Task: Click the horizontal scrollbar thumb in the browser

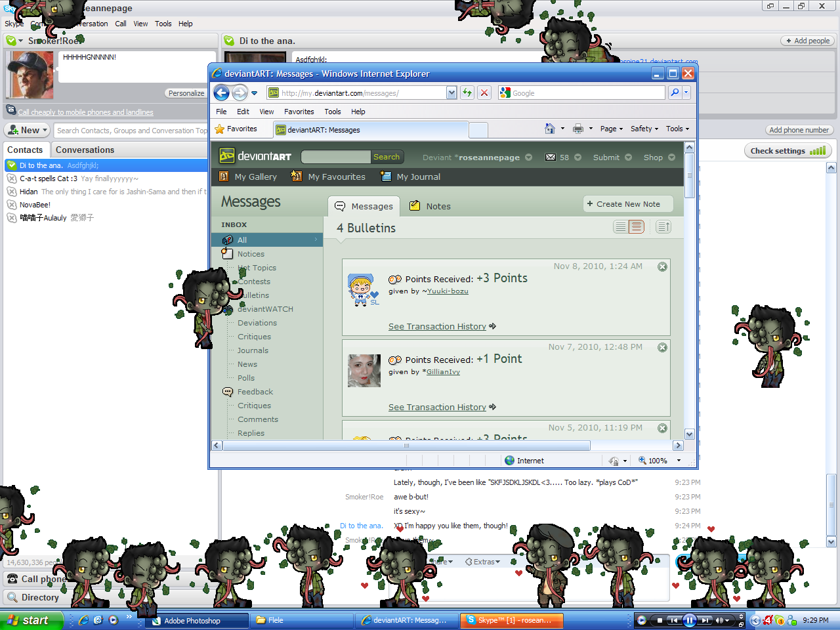Action: point(406,446)
